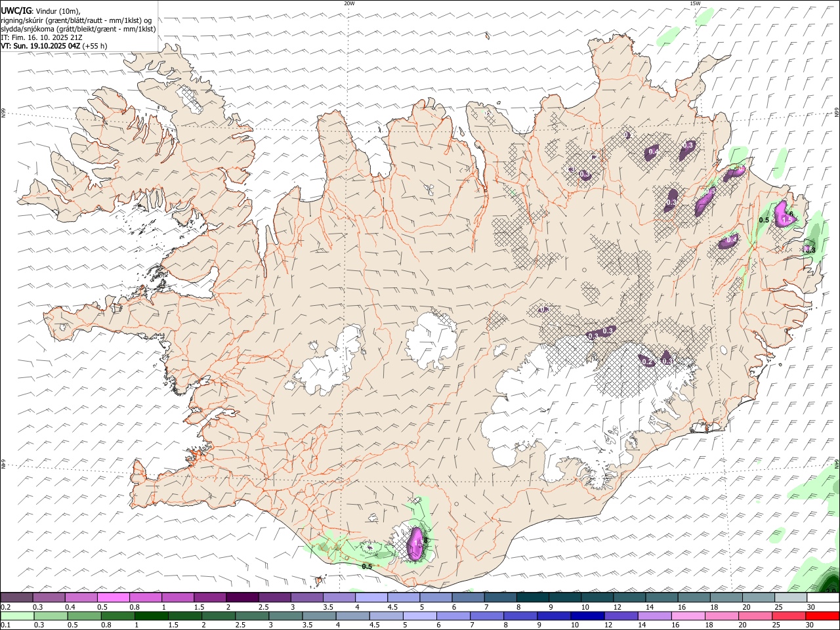Pick the deep blue swatch at 10, lower legend row
Viewport: 840px width, 630px height.
[x=588, y=616]
